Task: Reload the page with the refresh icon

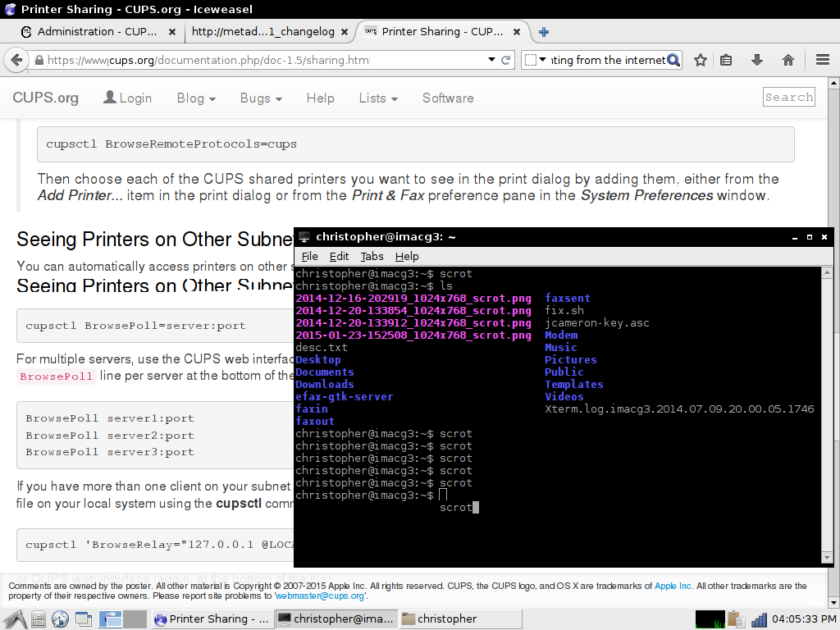Action: pyautogui.click(x=506, y=60)
